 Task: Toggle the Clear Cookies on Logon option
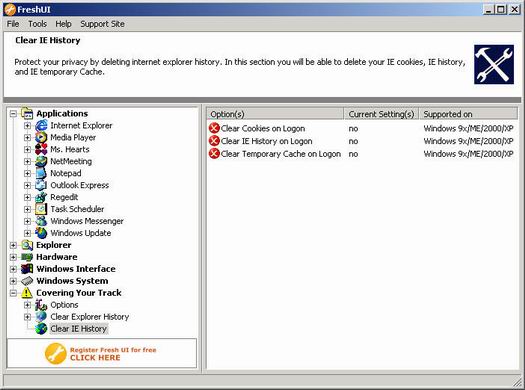coord(257,128)
